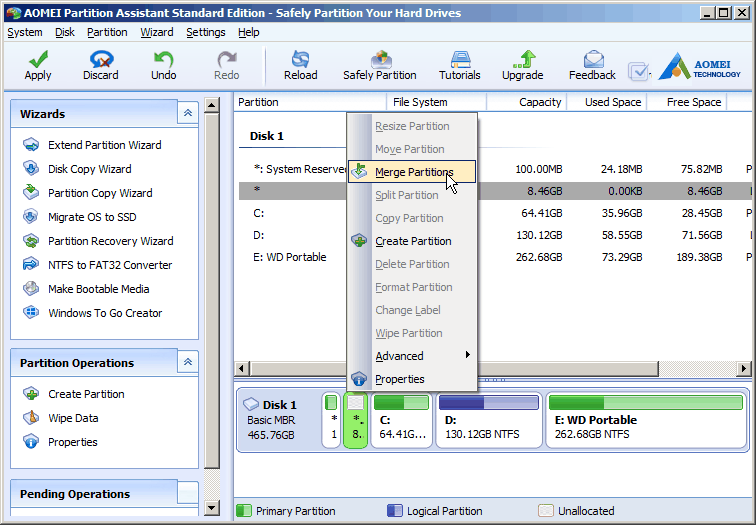Open the Migrate OS to SSD link

coord(92,217)
